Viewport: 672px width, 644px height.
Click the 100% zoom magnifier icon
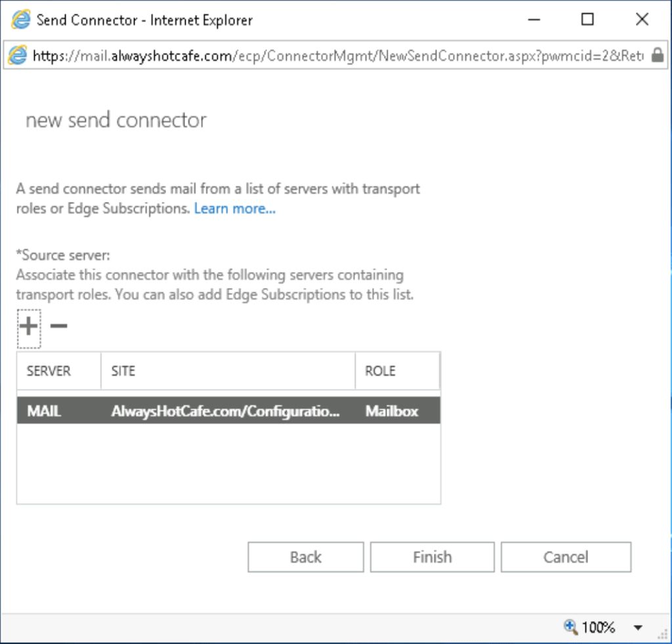point(570,627)
